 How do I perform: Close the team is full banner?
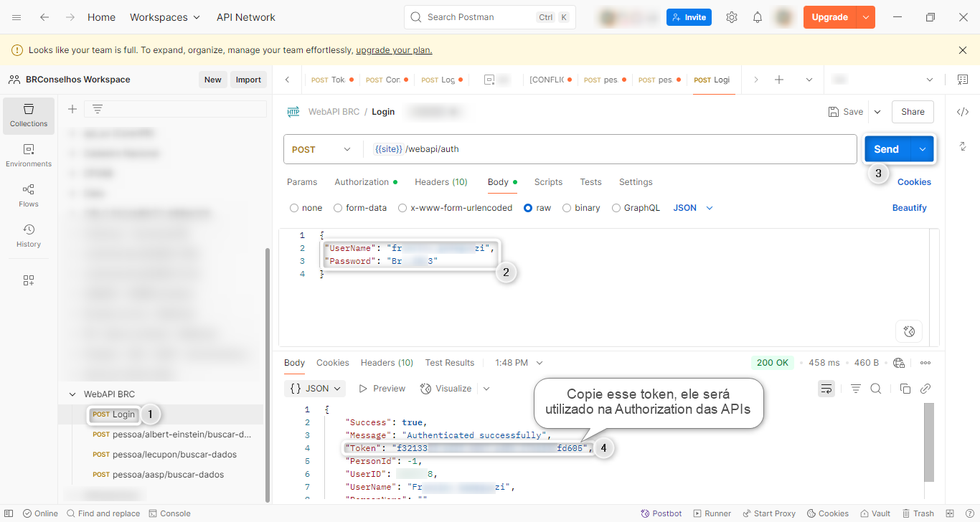[963, 50]
